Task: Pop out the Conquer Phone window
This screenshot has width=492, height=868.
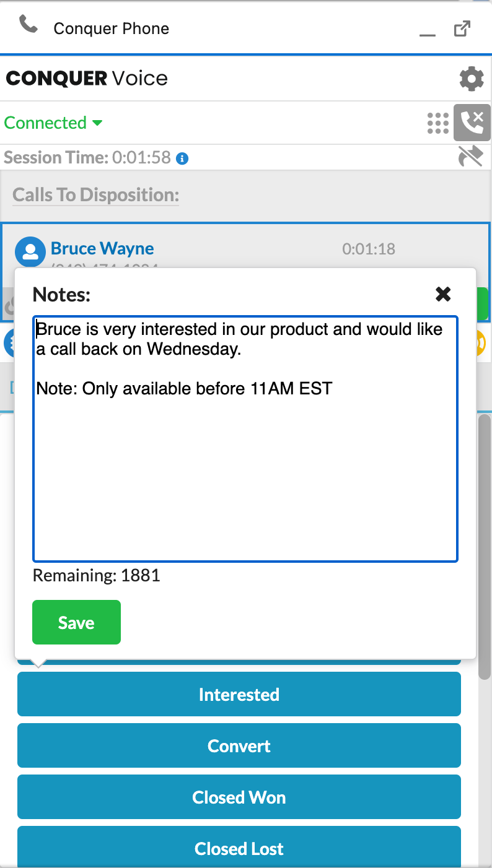Action: 462,28
